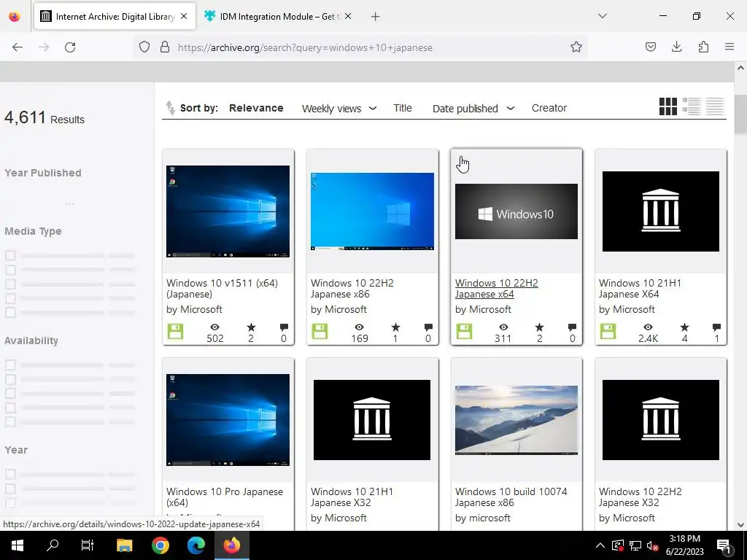Show hidden system tray icons chevron
This screenshot has width=747, height=560.
point(600,545)
